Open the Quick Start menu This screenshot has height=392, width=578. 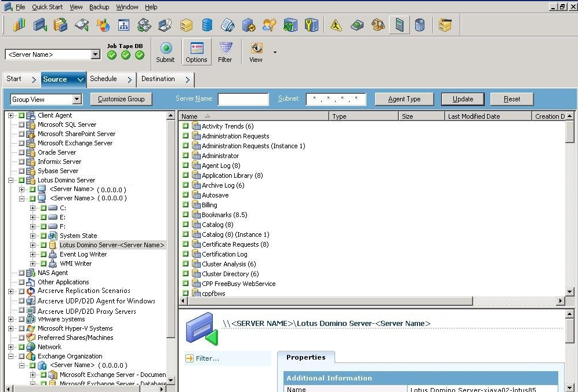pyautogui.click(x=47, y=6)
